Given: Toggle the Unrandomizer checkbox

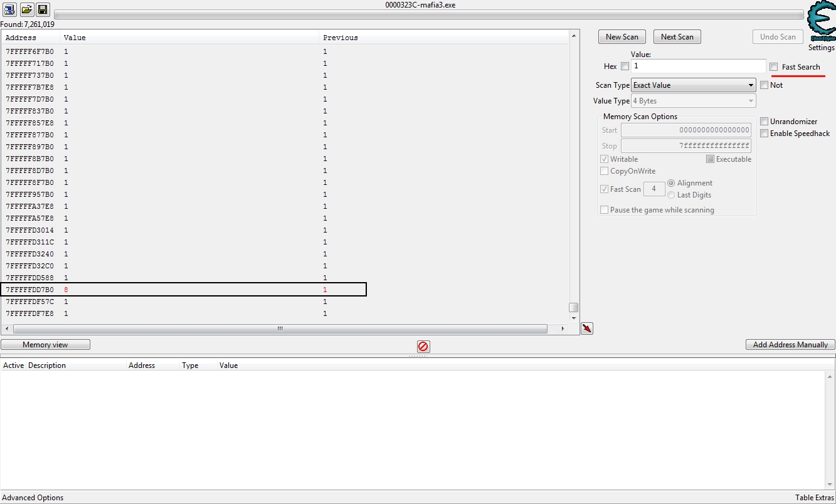Looking at the screenshot, I should point(765,121).
